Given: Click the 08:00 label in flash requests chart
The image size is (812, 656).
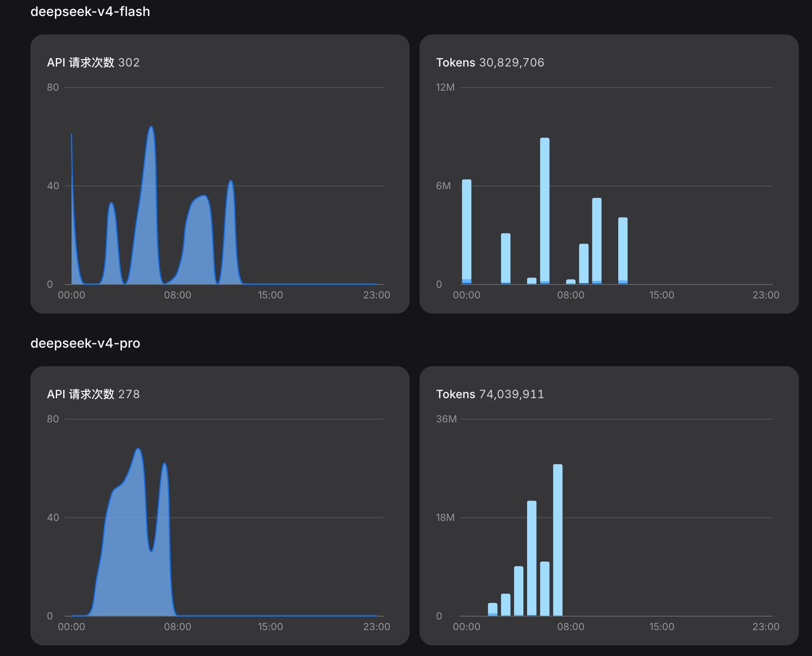Looking at the screenshot, I should [x=178, y=295].
